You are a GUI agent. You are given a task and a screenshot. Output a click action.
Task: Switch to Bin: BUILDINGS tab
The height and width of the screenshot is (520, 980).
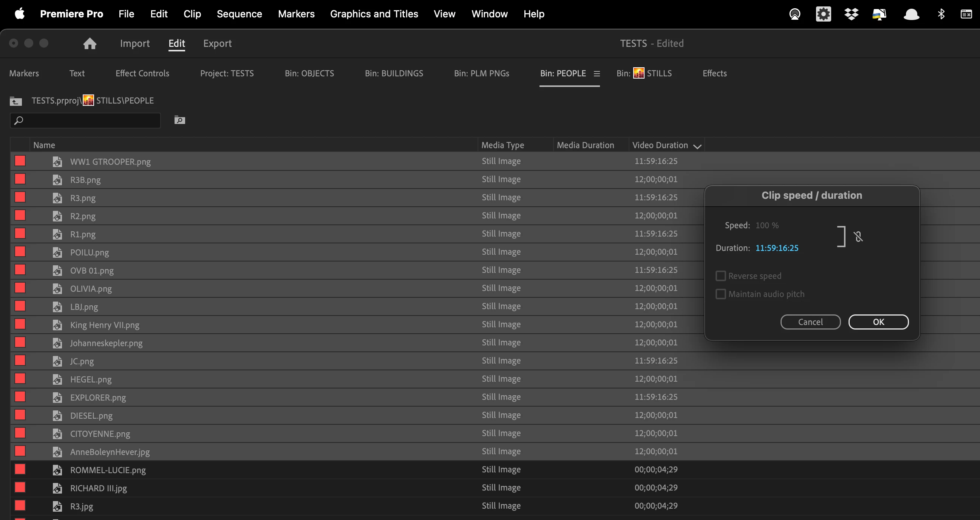[x=394, y=73]
